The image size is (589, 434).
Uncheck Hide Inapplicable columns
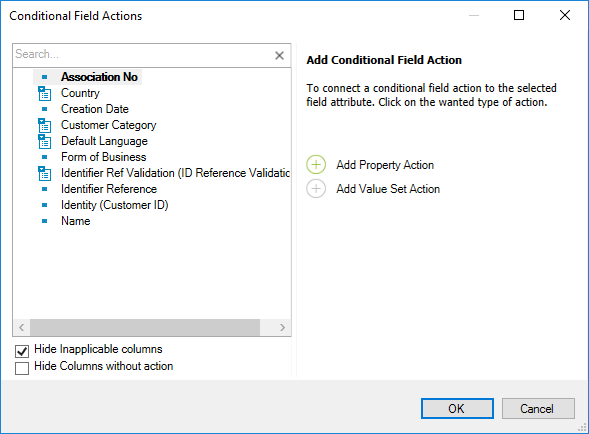click(x=22, y=351)
